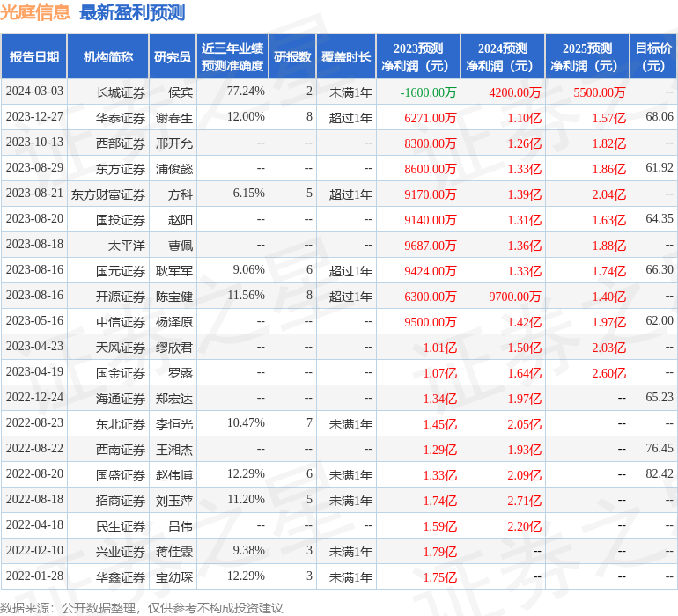Click the 最新盈利预测 heading
Image resolution: width=678 pixels, height=616 pixels.
point(132,12)
